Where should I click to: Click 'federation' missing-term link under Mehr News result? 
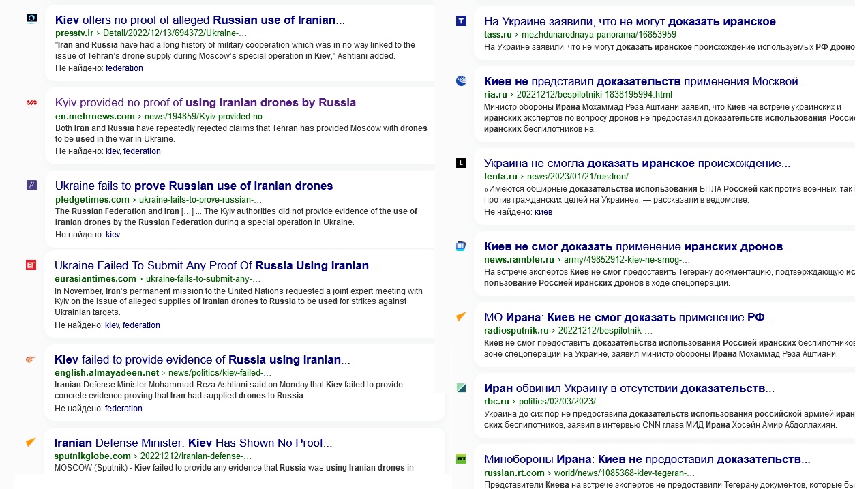click(x=142, y=151)
